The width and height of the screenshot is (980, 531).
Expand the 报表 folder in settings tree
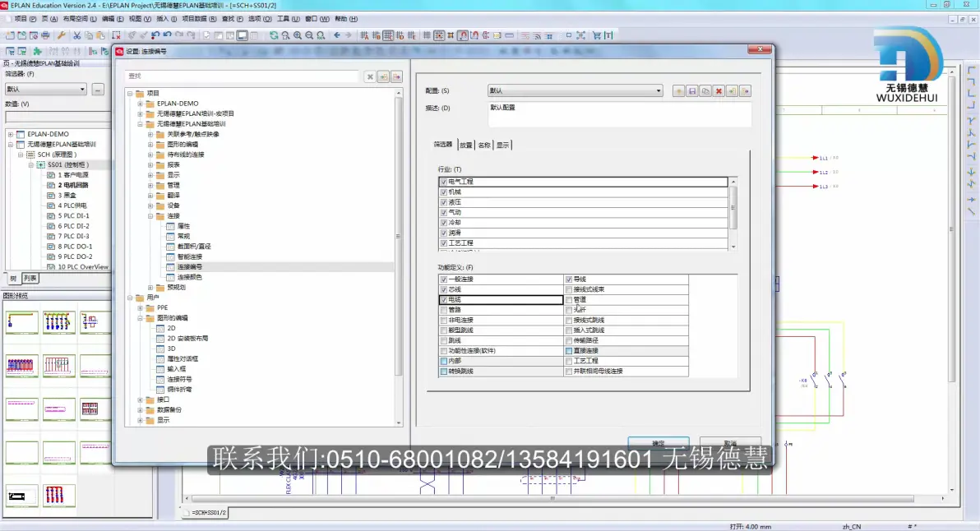click(x=150, y=165)
